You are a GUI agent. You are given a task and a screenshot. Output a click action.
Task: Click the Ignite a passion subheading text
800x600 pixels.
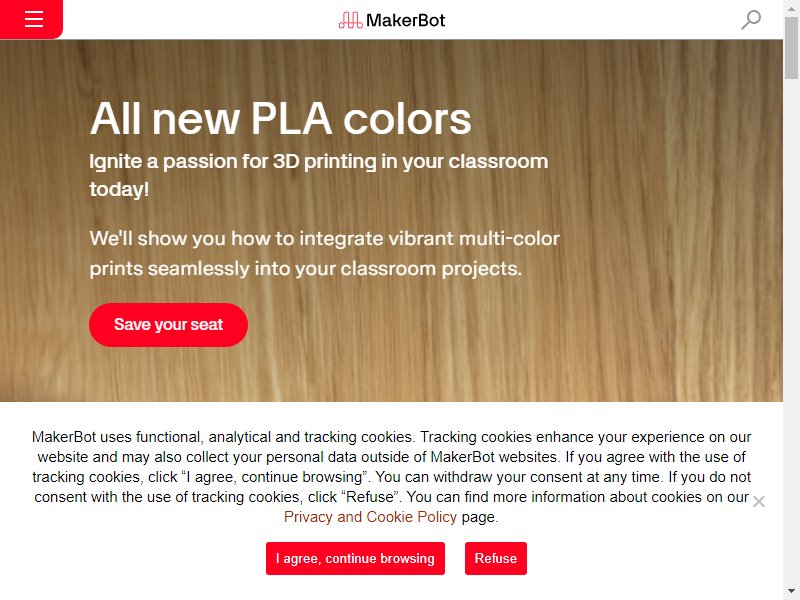(x=319, y=175)
